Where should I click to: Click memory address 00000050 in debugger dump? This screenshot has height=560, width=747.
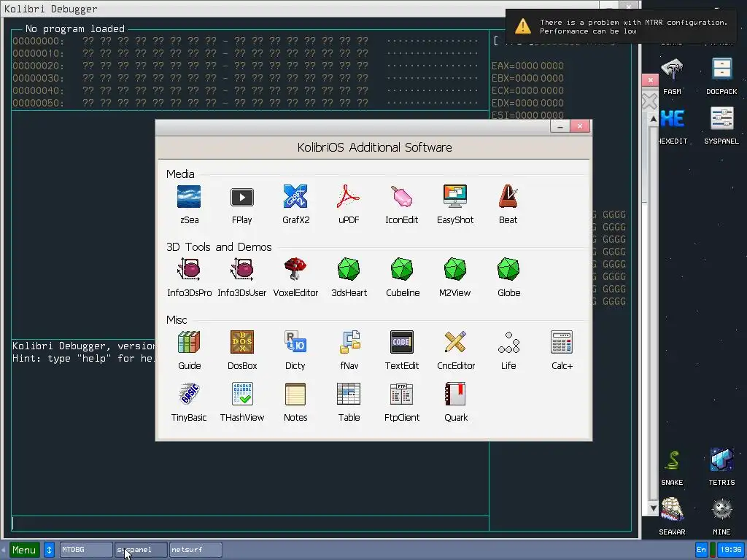pyautogui.click(x=38, y=103)
